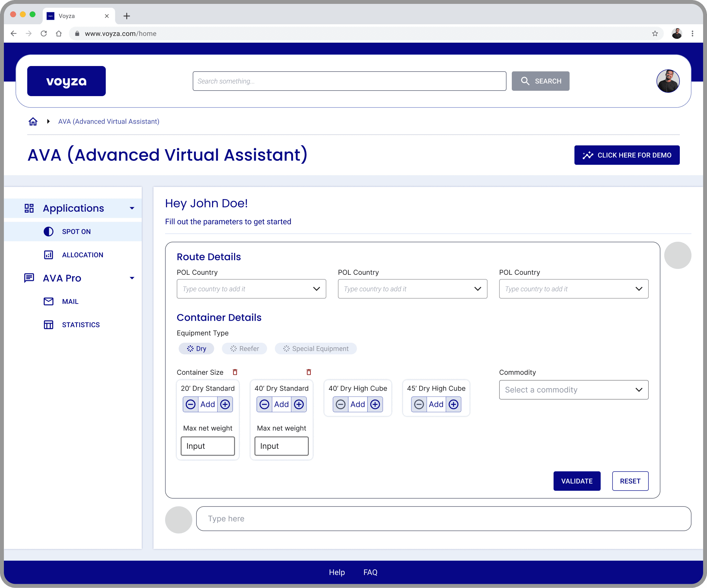Click the Applications grid icon in sidebar
This screenshot has width=707, height=588.
29,208
